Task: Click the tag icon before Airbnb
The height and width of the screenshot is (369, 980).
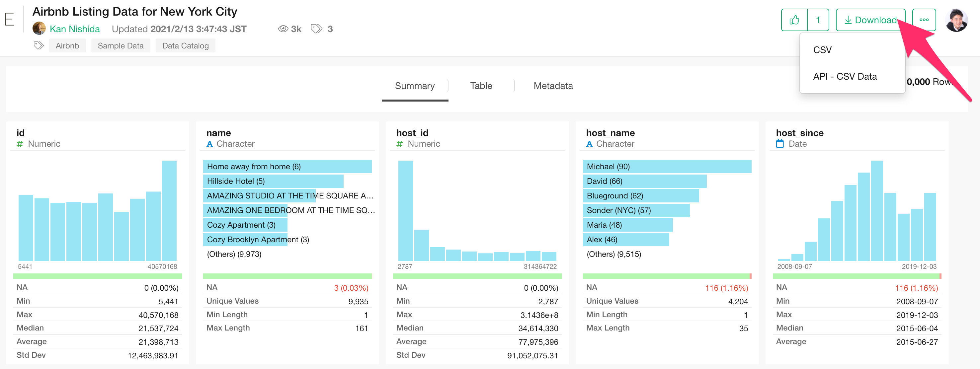Action: pos(39,46)
